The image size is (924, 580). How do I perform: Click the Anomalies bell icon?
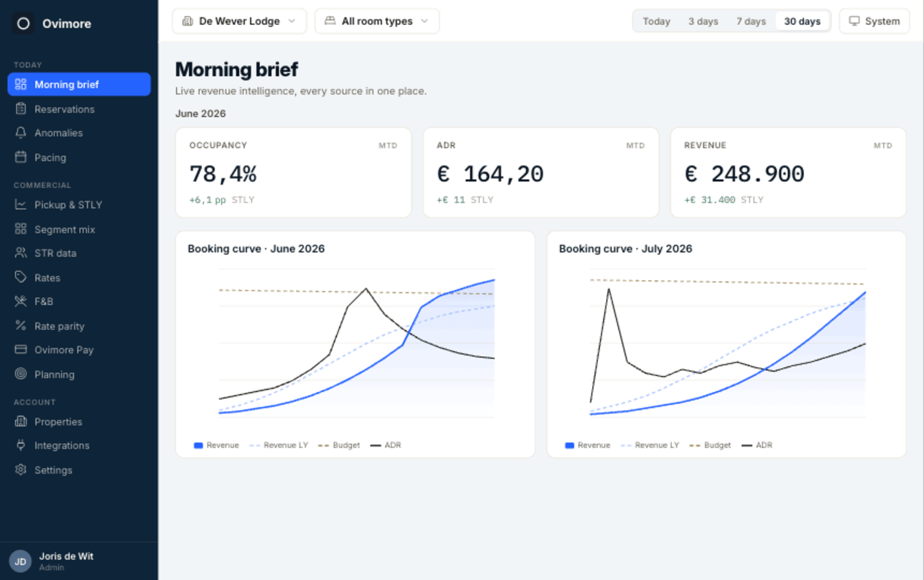pos(21,133)
